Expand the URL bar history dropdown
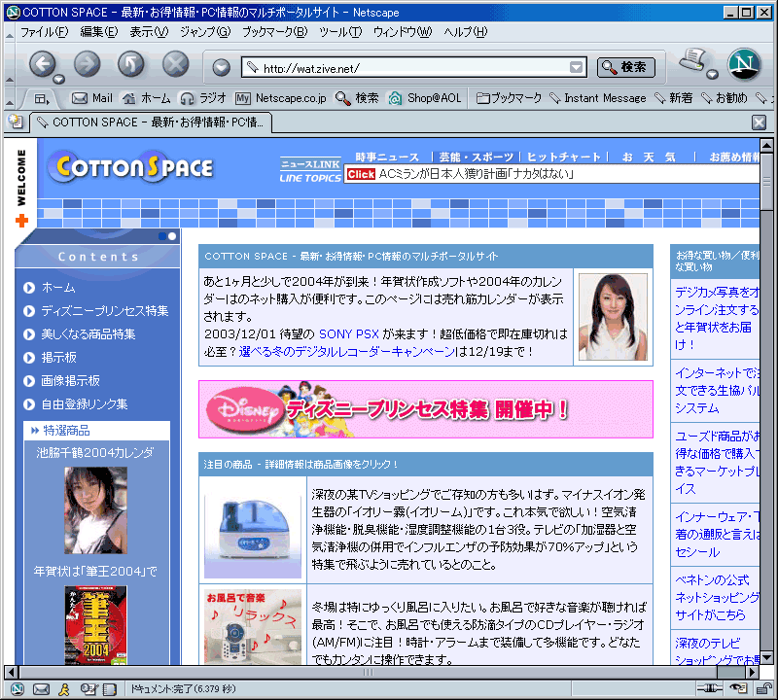 coord(576,67)
